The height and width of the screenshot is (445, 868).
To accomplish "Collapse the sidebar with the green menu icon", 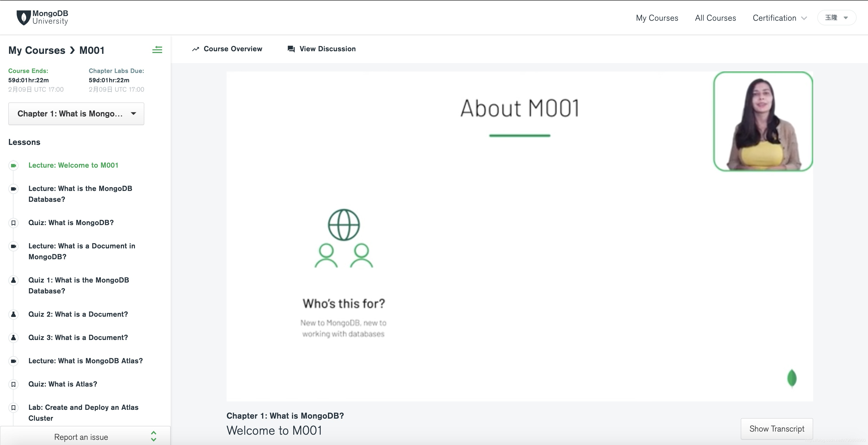I will click(x=157, y=50).
